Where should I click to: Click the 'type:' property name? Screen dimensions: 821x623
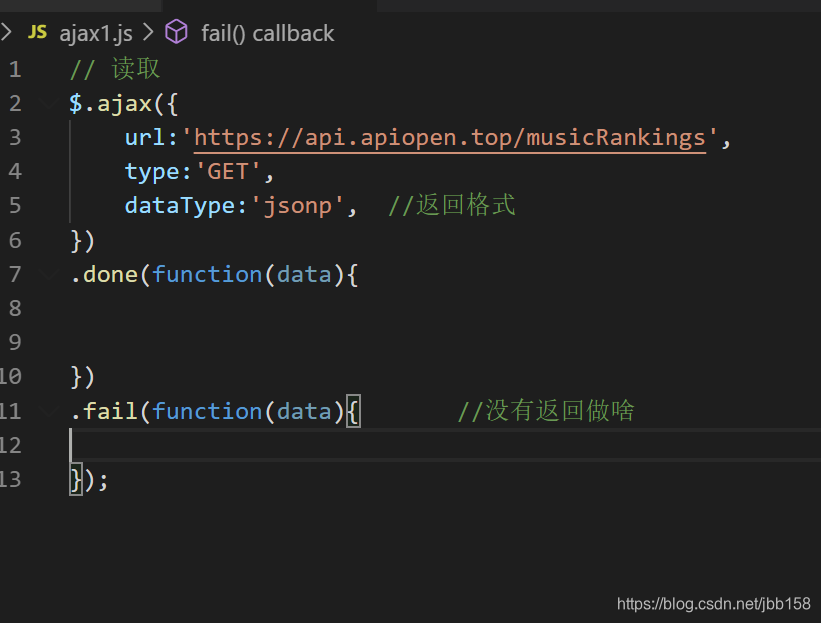coord(159,172)
